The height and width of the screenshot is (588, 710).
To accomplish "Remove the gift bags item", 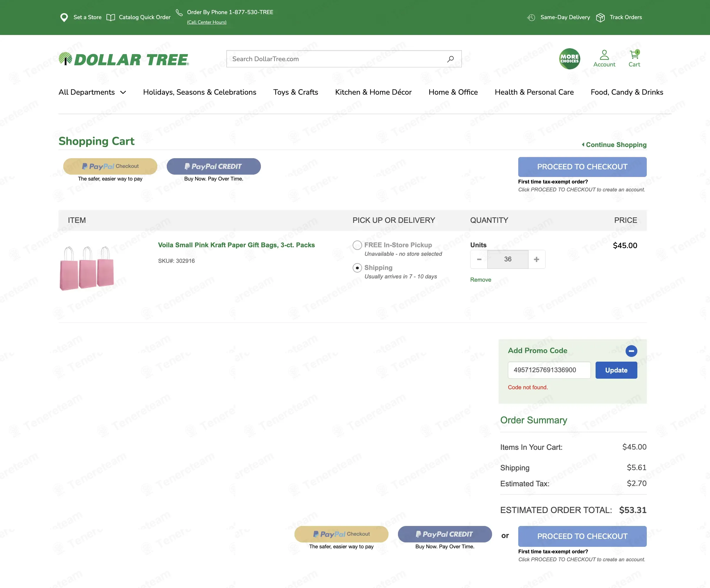I will (480, 280).
